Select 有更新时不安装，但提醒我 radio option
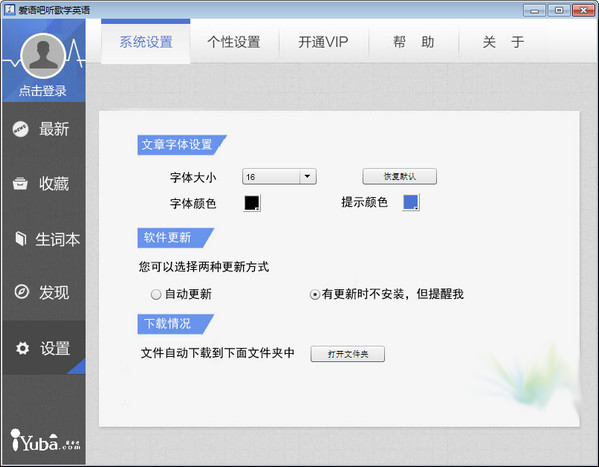The image size is (599, 467). coord(314,295)
